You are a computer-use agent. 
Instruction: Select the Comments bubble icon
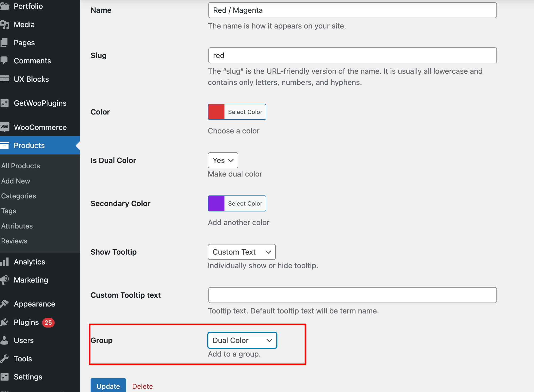point(5,60)
